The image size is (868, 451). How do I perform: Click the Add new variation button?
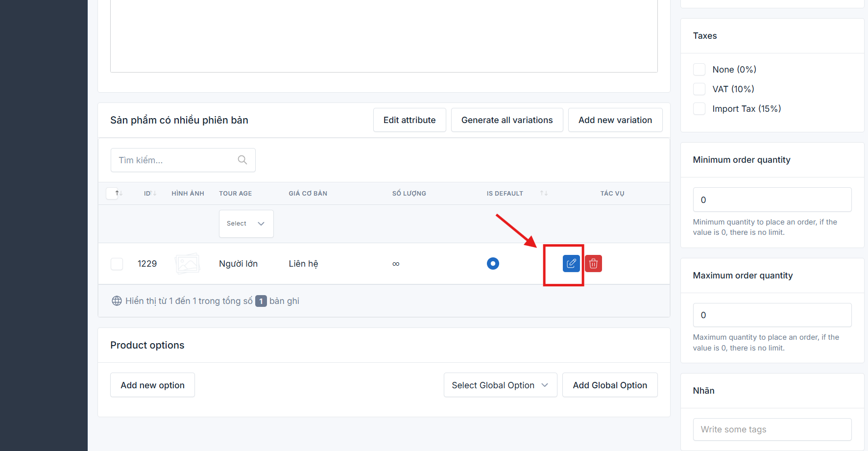pyautogui.click(x=615, y=120)
